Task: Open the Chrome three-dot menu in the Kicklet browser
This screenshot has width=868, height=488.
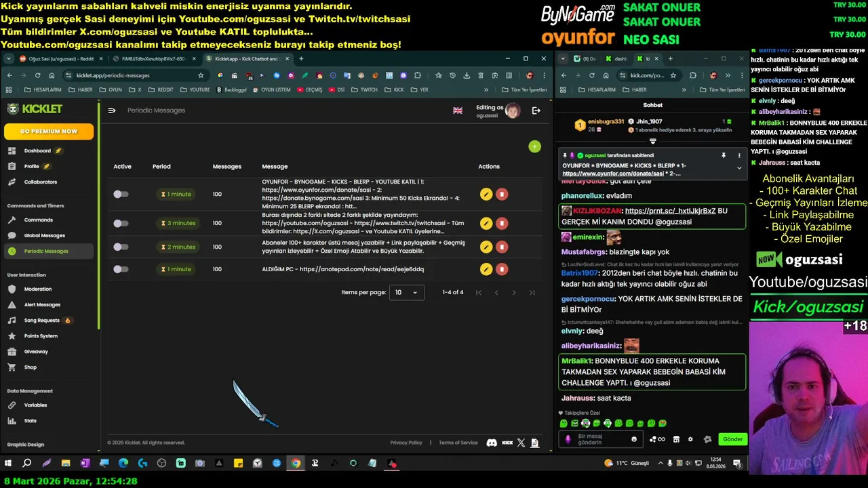Action: click(544, 75)
